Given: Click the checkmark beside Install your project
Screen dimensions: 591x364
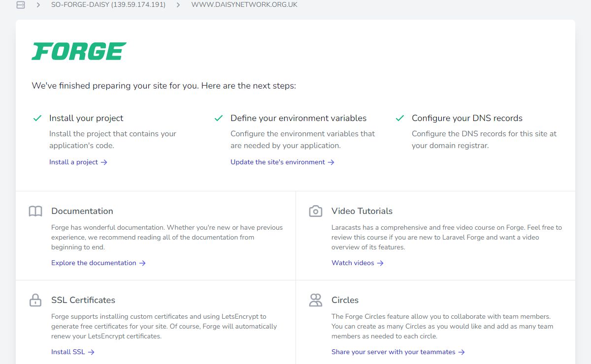Looking at the screenshot, I should click(37, 118).
